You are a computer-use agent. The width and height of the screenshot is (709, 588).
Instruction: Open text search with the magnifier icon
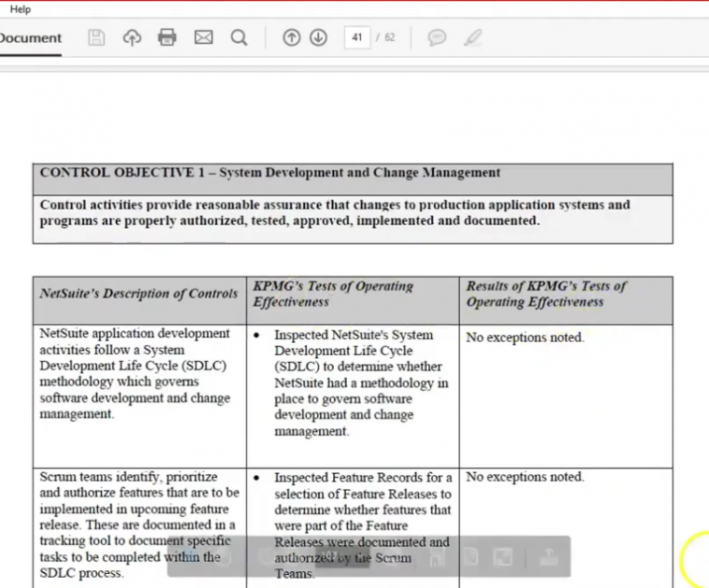click(239, 38)
